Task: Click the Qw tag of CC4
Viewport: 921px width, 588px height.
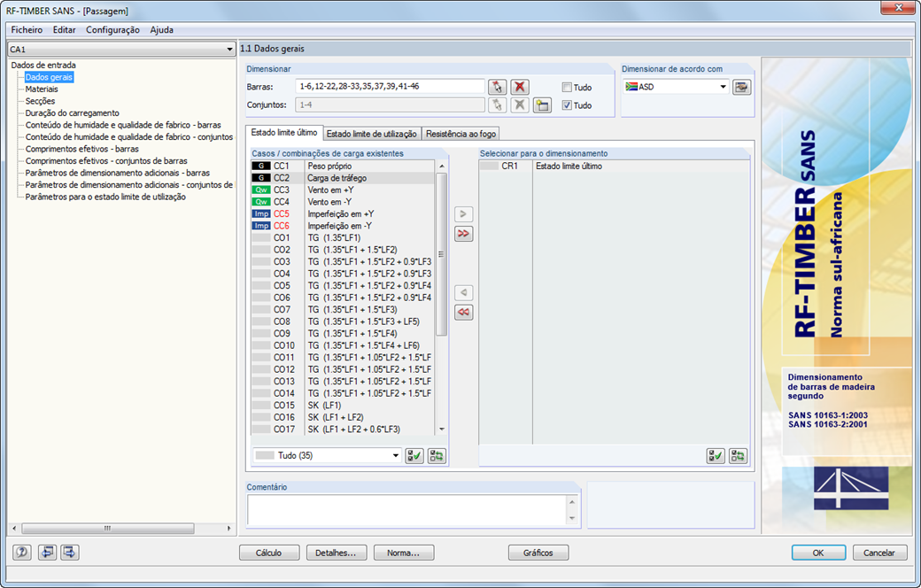Action: point(260,202)
